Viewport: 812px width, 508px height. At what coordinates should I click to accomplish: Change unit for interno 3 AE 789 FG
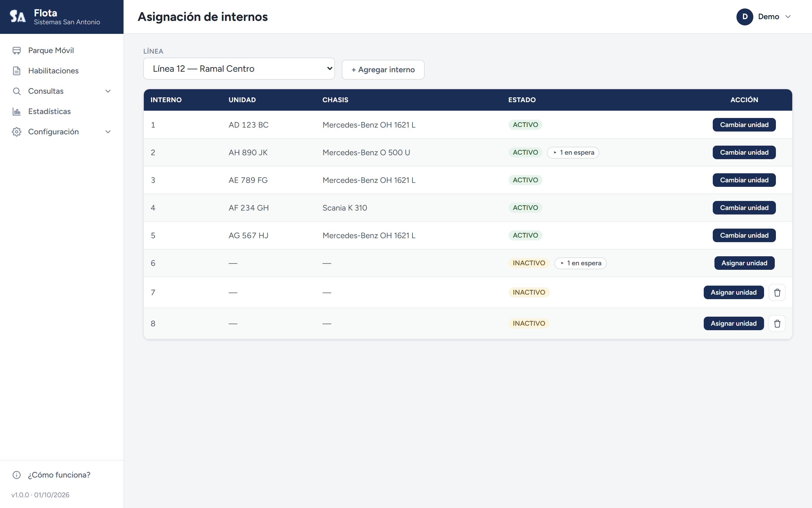point(744,180)
